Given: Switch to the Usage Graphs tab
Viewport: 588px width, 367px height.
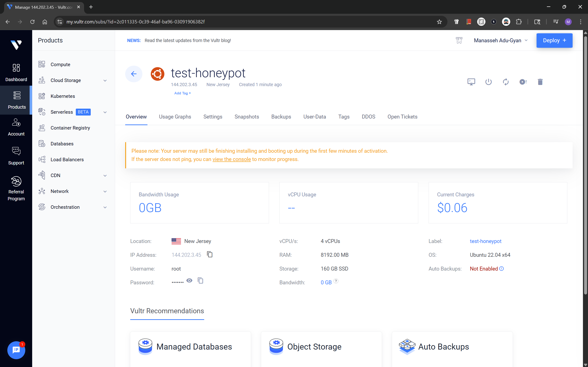Looking at the screenshot, I should coord(175,117).
